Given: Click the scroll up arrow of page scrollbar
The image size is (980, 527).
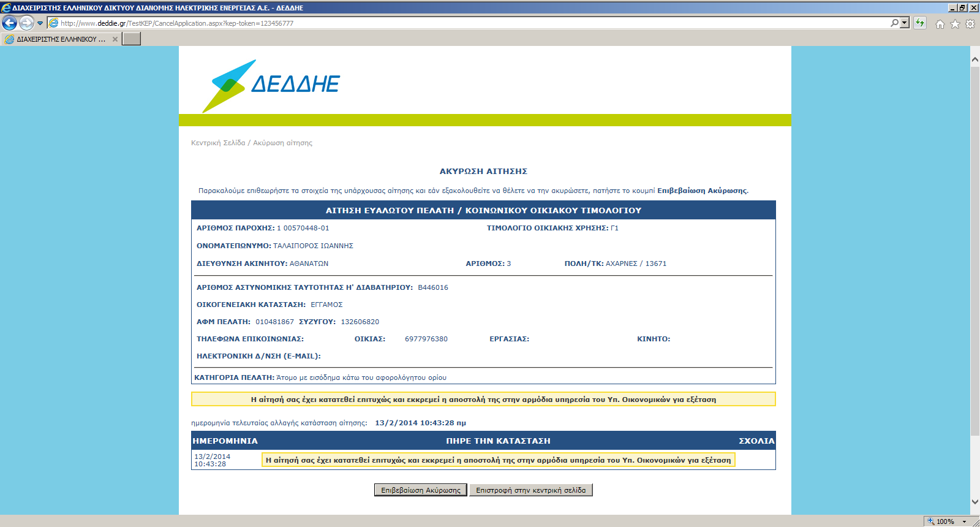Looking at the screenshot, I should pyautogui.click(x=974, y=59).
